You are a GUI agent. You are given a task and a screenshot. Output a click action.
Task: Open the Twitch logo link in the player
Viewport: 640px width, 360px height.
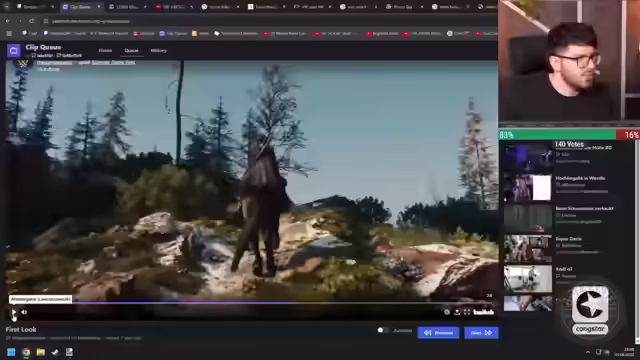[484, 312]
